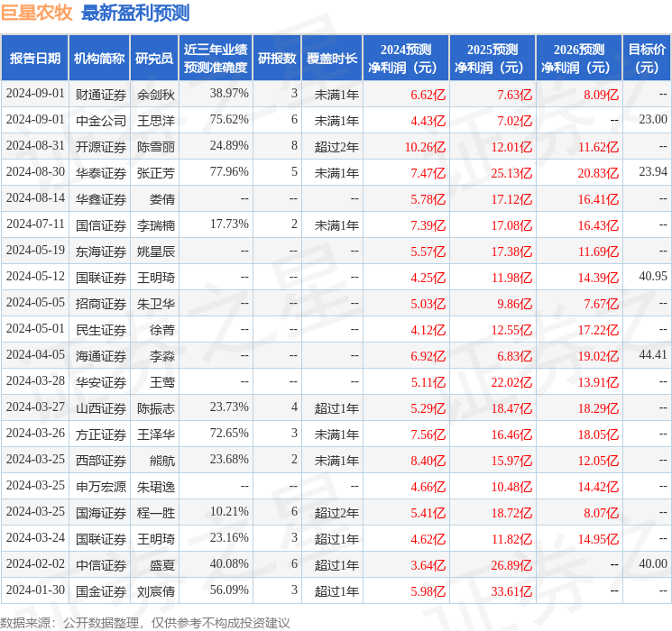The width and height of the screenshot is (672, 631).
Task: Click the 近三年业绩预测准确度 column header
Action: tap(216, 59)
